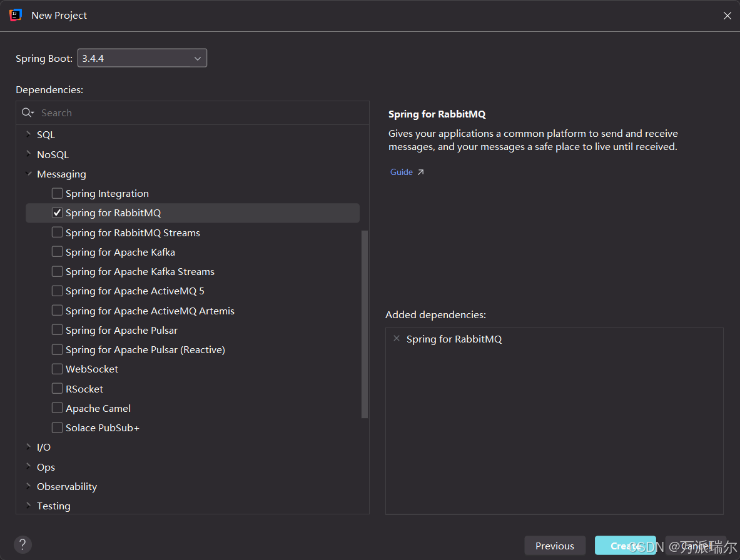Check Spring for Apache ActiveMQ 5

pos(57,291)
